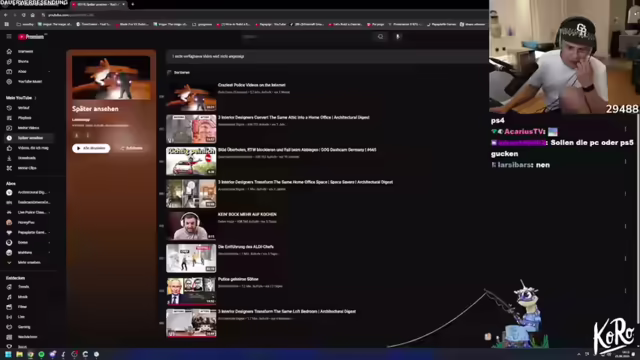Click the Alle abspielen button
This screenshot has height=360, width=640.
(91, 148)
